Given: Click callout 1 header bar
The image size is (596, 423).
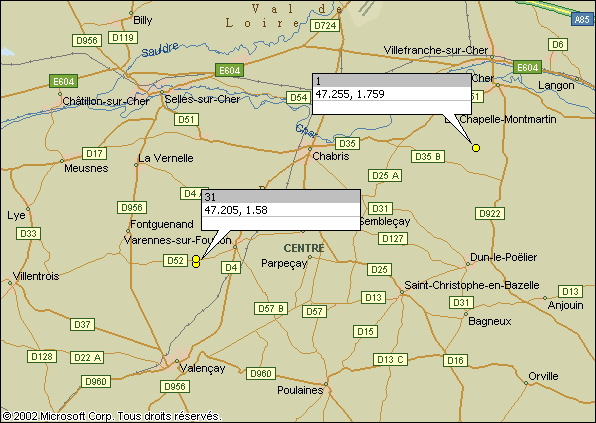Looking at the screenshot, I should point(392,81).
